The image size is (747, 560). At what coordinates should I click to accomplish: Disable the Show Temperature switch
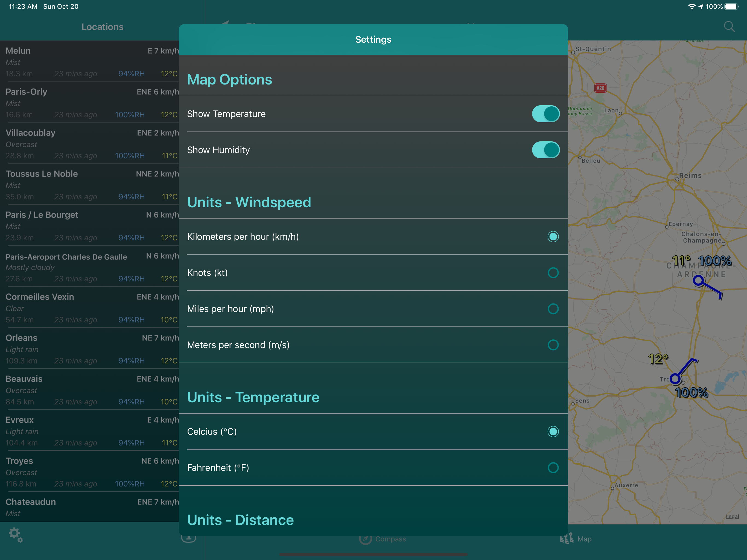click(x=545, y=114)
